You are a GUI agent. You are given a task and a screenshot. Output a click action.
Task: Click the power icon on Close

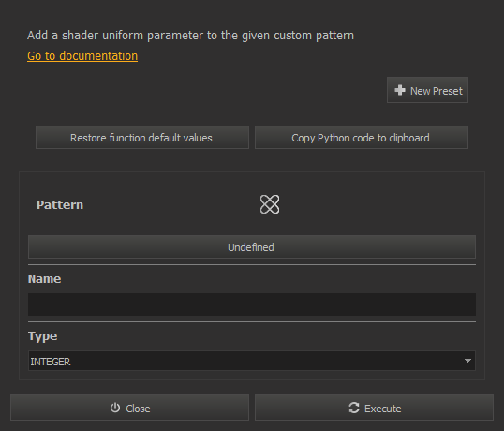click(x=115, y=408)
